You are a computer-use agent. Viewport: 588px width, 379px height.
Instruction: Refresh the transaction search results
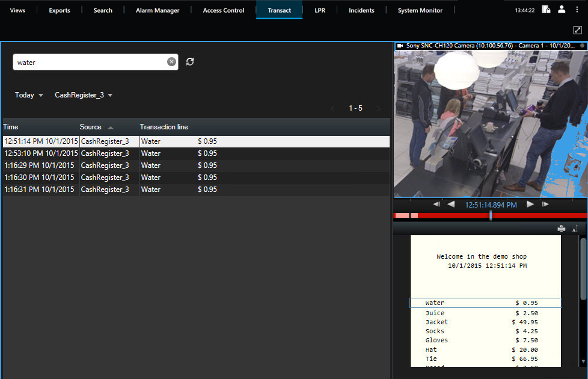(x=190, y=62)
